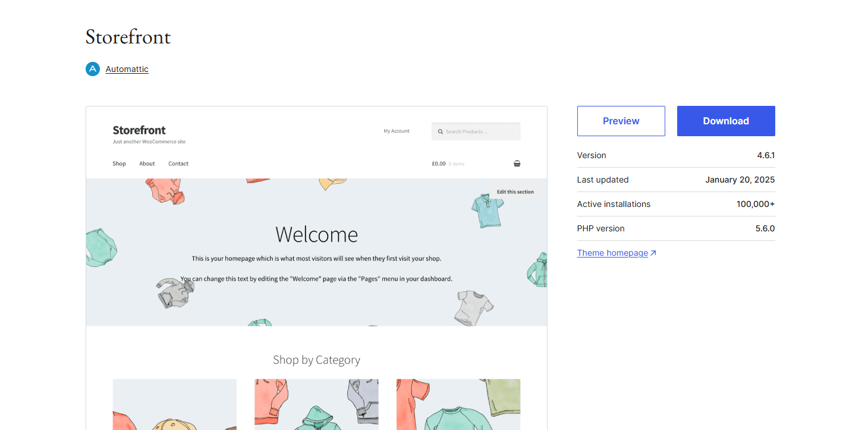Click the Version label
The image size is (868, 430).
pyautogui.click(x=592, y=155)
